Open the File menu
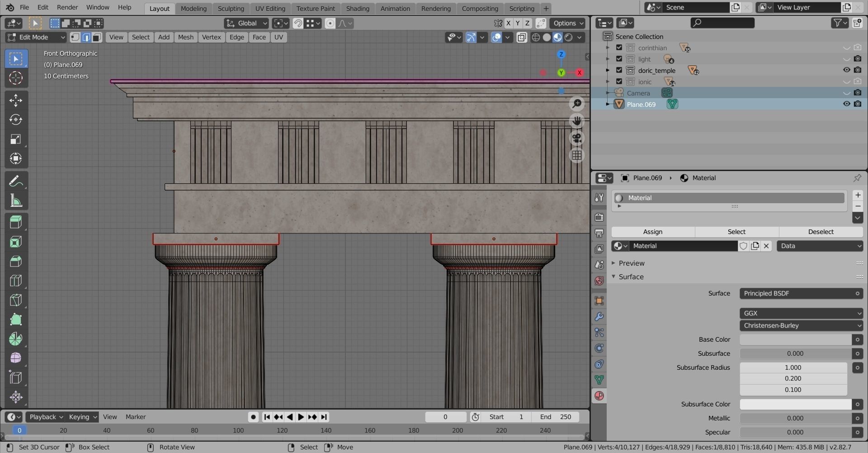 pyautogui.click(x=24, y=7)
